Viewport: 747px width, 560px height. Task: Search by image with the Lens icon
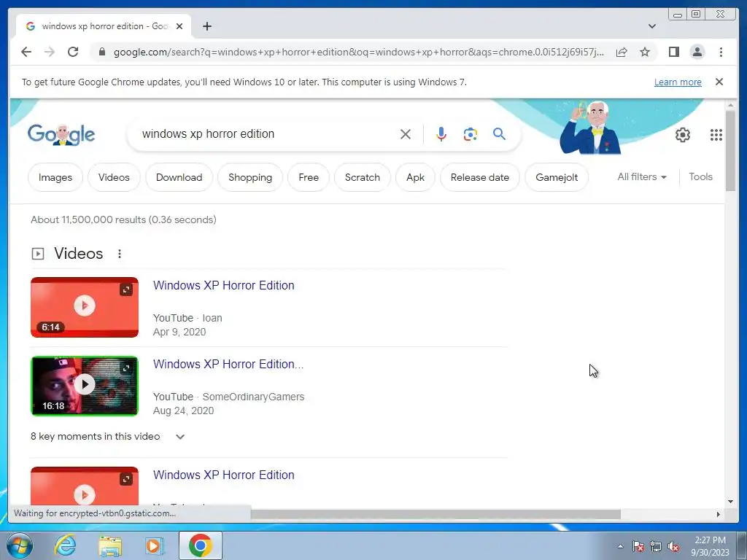point(471,134)
